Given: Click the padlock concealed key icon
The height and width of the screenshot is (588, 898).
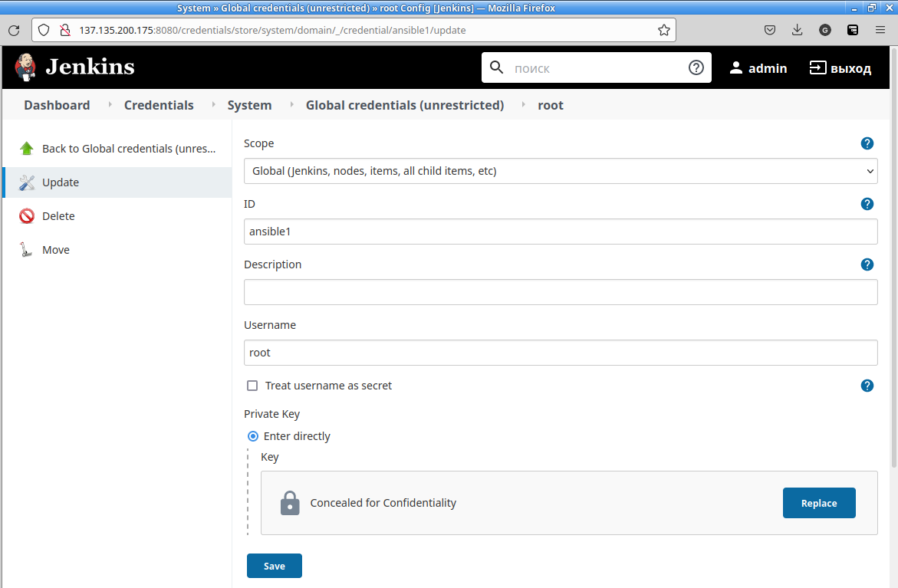Looking at the screenshot, I should [x=290, y=503].
